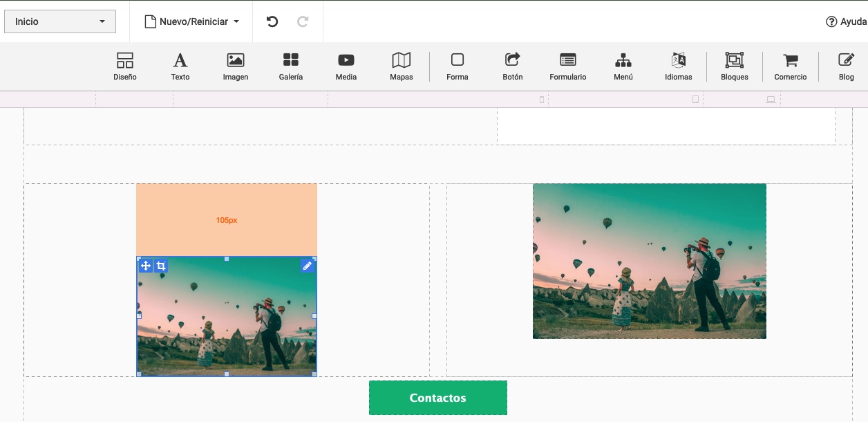Image resolution: width=868 pixels, height=422 pixels.
Task: Open the Idiomas language options
Action: (x=678, y=66)
